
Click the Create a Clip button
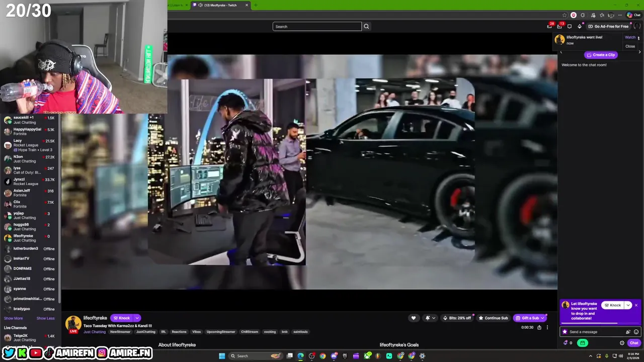point(601,55)
